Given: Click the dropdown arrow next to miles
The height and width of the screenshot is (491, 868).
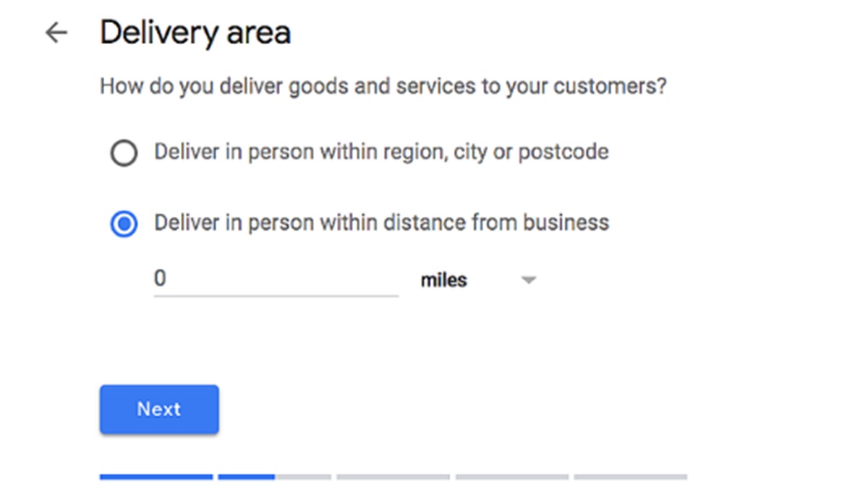Looking at the screenshot, I should (x=529, y=281).
